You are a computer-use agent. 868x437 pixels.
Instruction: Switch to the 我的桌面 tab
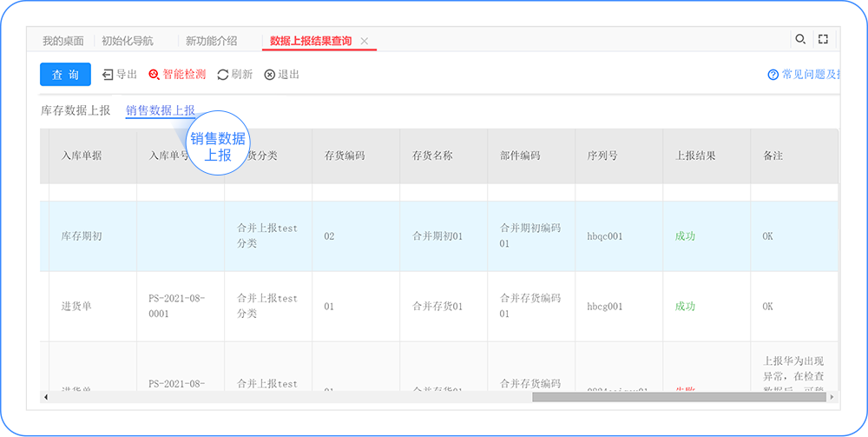pos(63,41)
